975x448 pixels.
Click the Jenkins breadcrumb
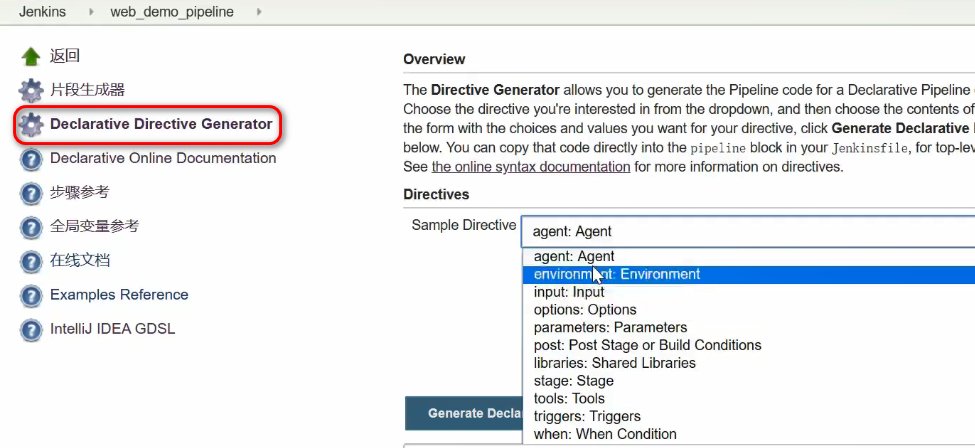[42, 12]
